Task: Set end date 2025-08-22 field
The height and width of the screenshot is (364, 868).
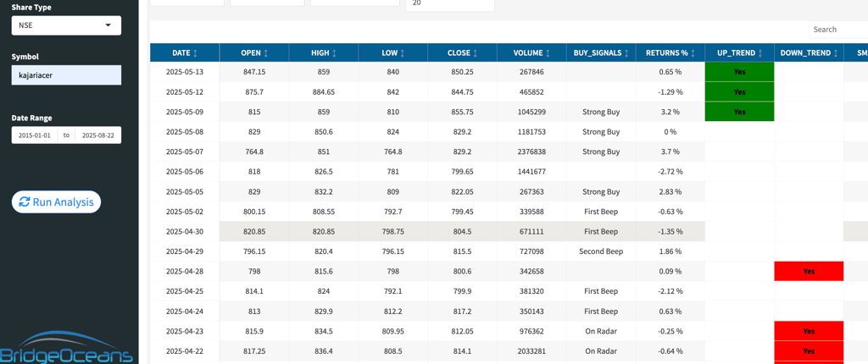Action: tap(98, 135)
